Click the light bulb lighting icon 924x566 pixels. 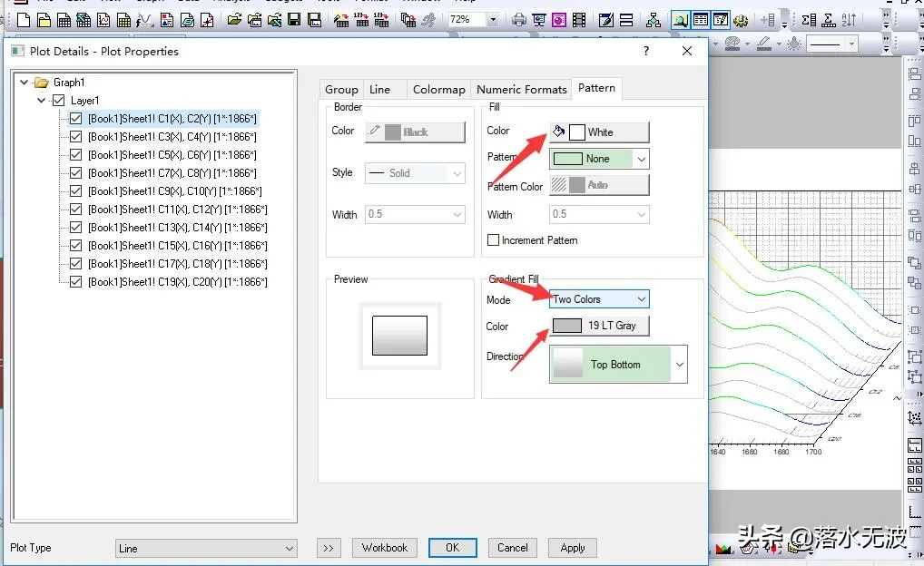(794, 44)
